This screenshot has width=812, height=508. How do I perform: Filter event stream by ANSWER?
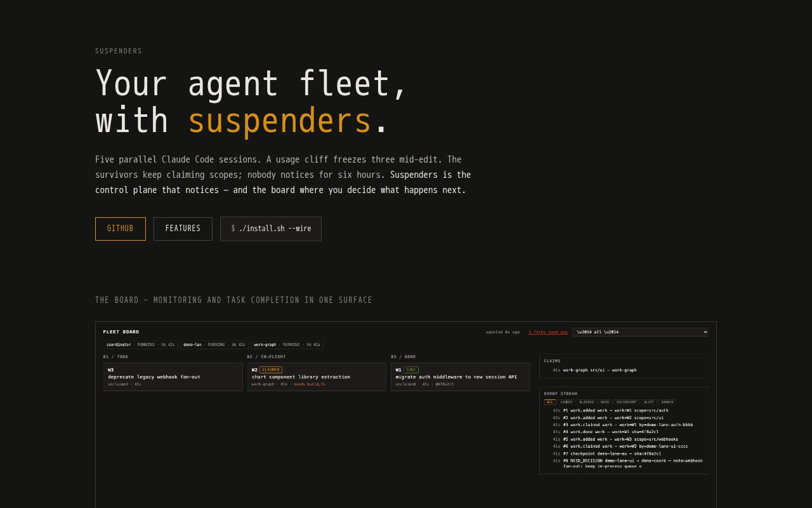pos(667,402)
